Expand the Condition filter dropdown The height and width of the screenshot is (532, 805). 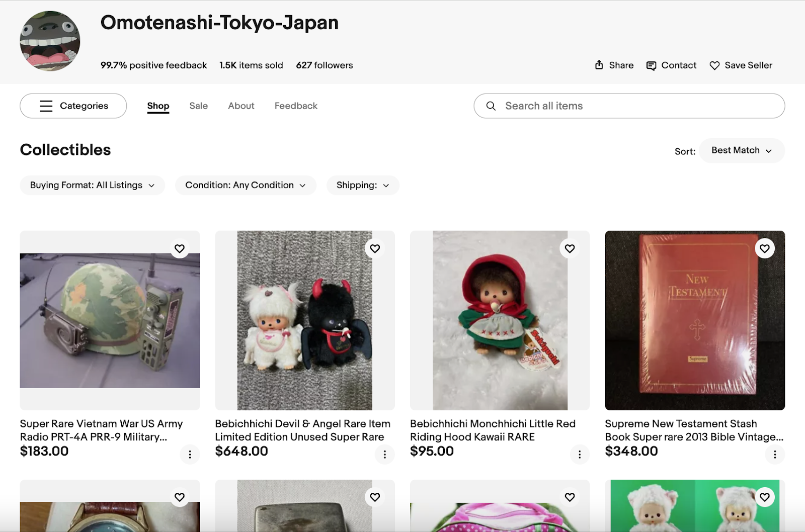pyautogui.click(x=246, y=185)
